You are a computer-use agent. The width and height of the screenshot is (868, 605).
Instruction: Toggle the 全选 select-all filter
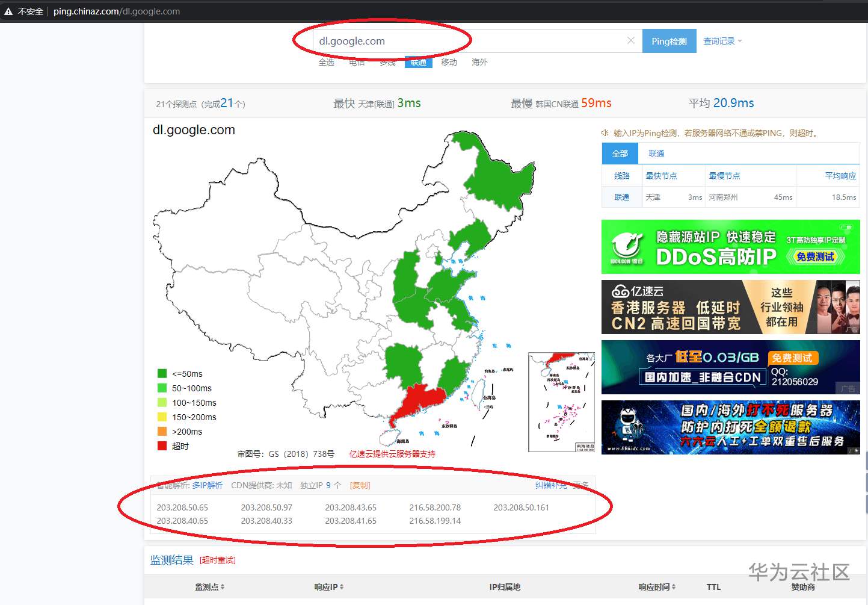[x=326, y=61]
